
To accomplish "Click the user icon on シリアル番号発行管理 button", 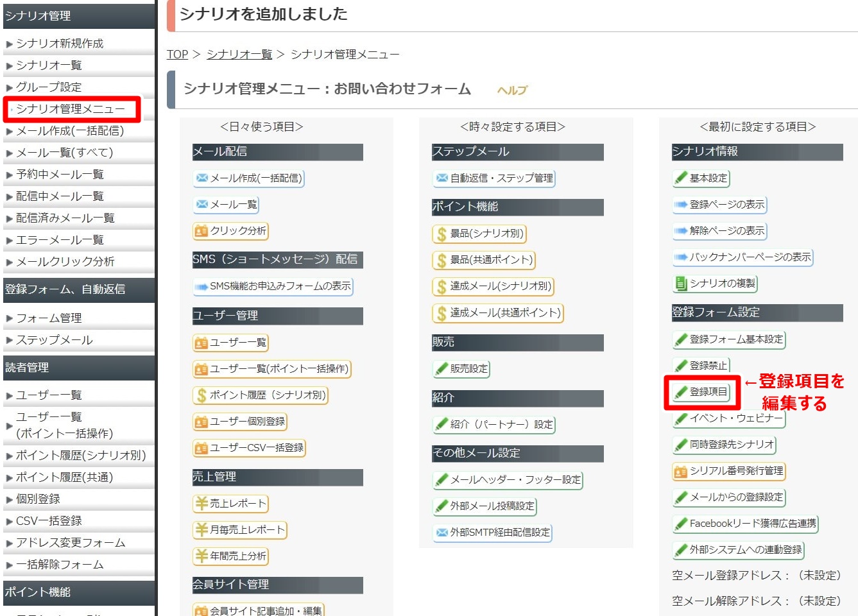I will coord(681,471).
